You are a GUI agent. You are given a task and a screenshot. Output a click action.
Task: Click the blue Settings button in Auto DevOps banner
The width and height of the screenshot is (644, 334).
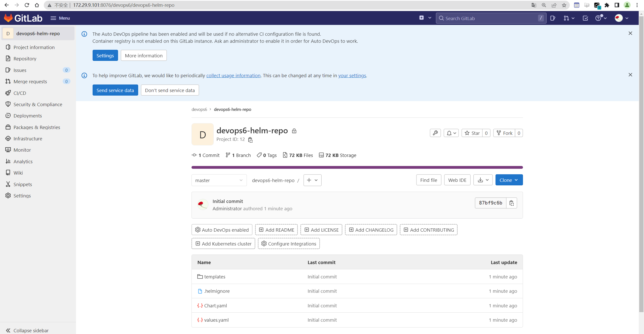[x=105, y=55]
